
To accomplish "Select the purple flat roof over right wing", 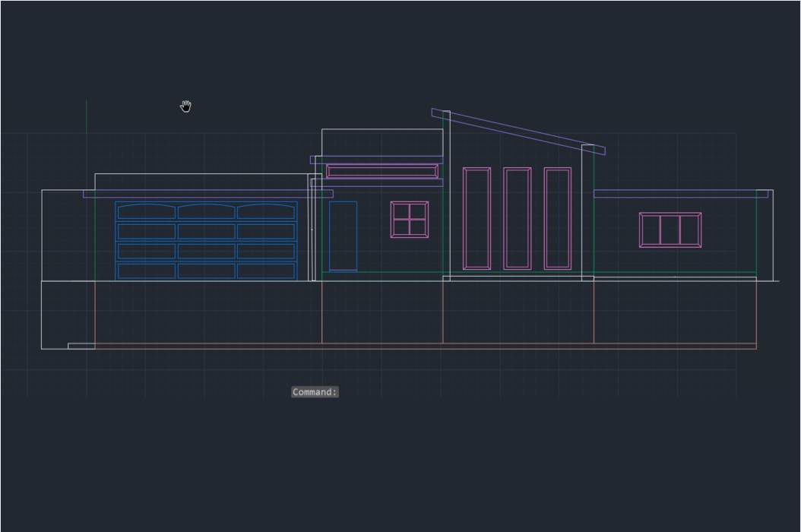I will (680, 194).
